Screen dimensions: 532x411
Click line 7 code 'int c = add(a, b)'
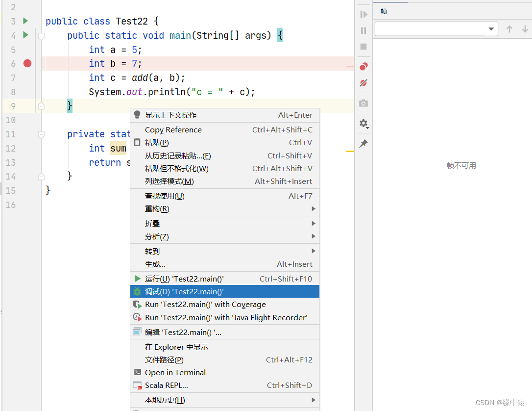(x=137, y=77)
